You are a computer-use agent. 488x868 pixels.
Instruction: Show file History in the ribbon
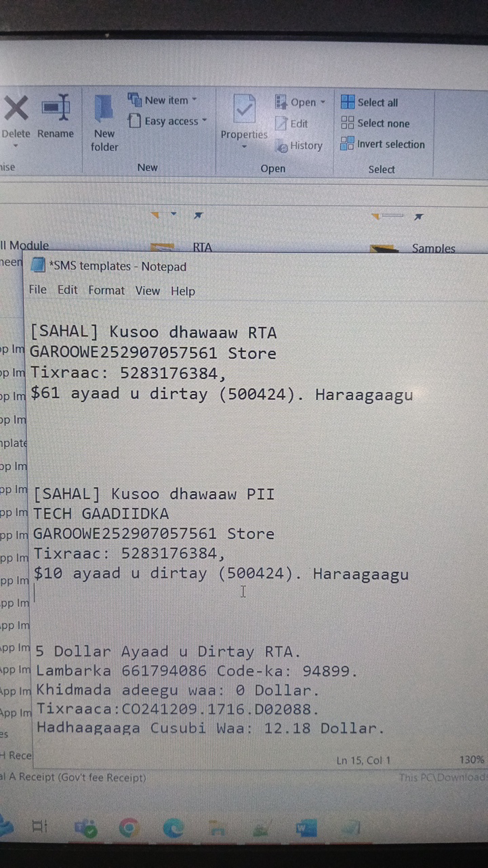282,146
